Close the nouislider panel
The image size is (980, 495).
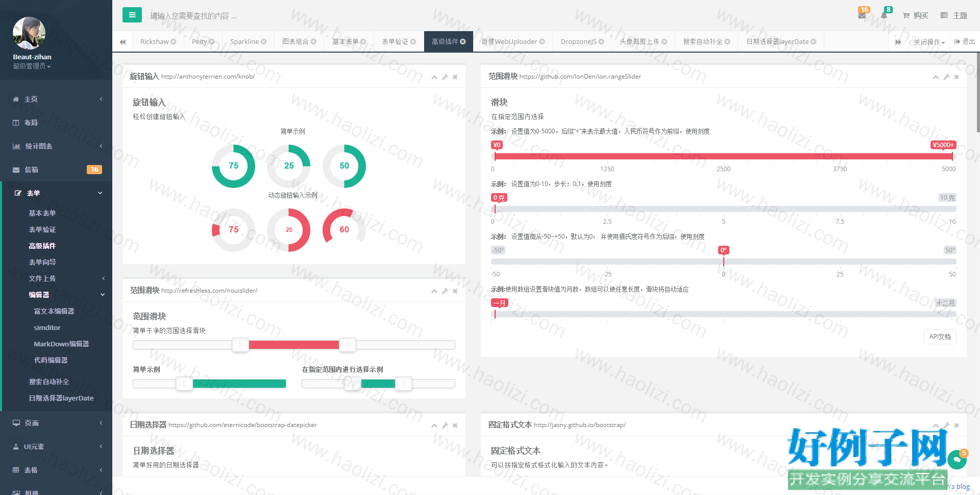455,291
